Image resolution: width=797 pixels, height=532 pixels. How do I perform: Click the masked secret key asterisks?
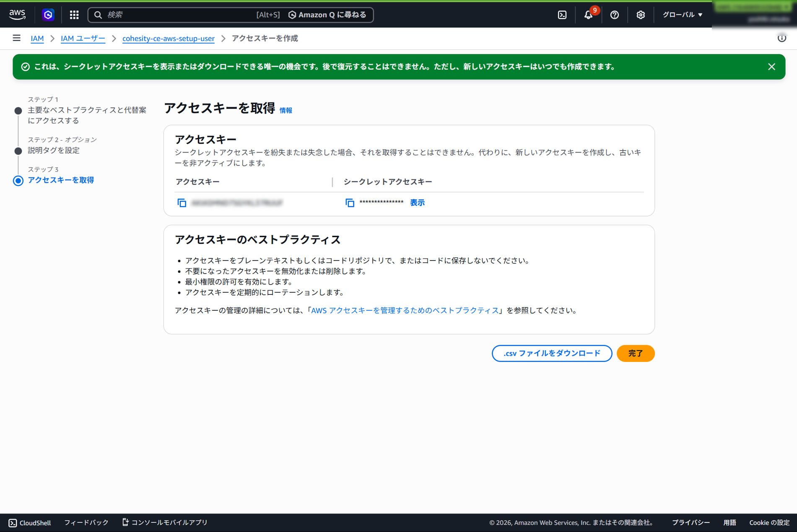click(x=382, y=203)
